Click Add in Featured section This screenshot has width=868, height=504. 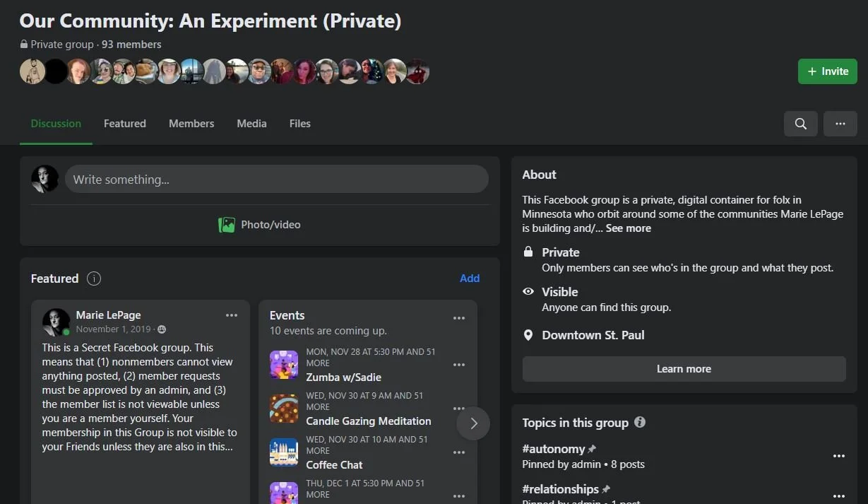click(x=470, y=279)
